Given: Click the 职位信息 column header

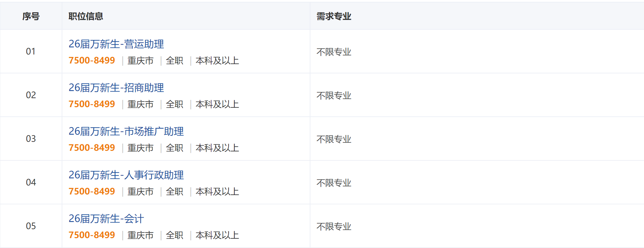Looking at the screenshot, I should tap(86, 16).
